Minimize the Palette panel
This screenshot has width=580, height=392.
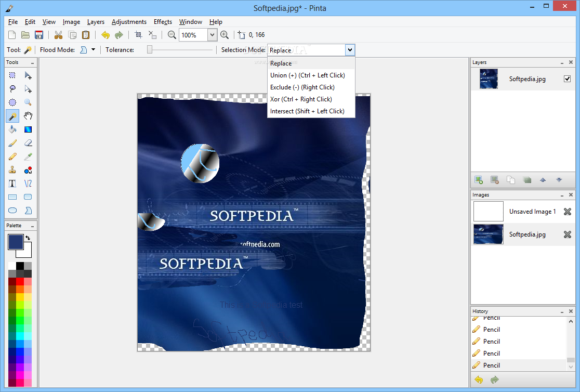click(33, 226)
